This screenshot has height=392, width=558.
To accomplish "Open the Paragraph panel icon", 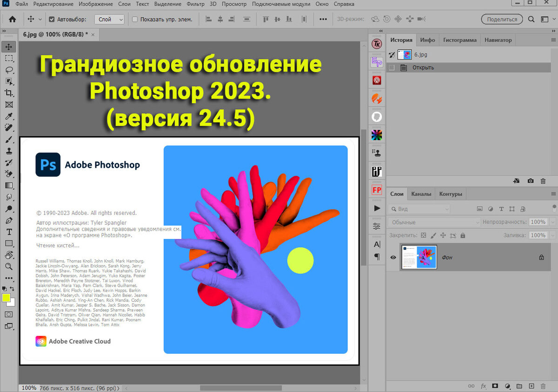I will click(x=377, y=257).
